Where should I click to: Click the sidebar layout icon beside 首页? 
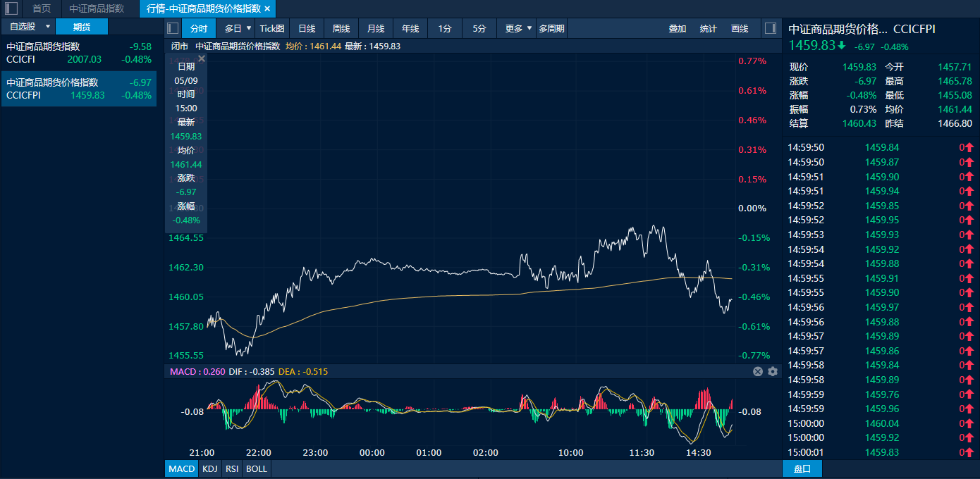pos(11,8)
